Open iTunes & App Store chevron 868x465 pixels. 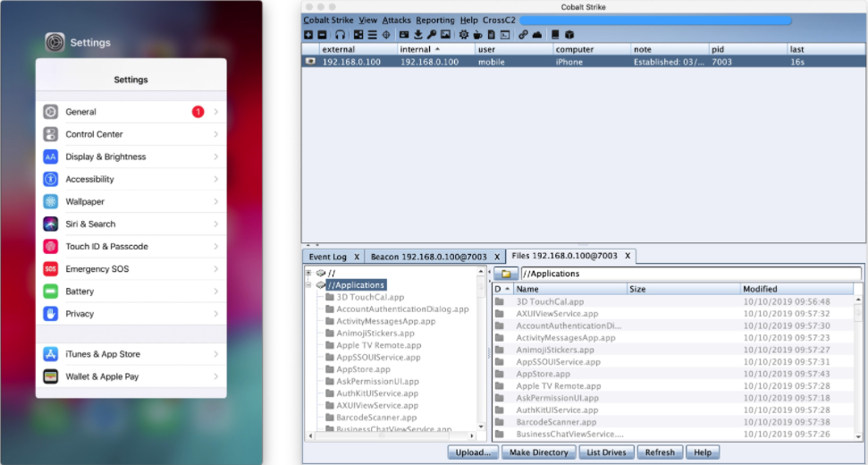point(216,354)
